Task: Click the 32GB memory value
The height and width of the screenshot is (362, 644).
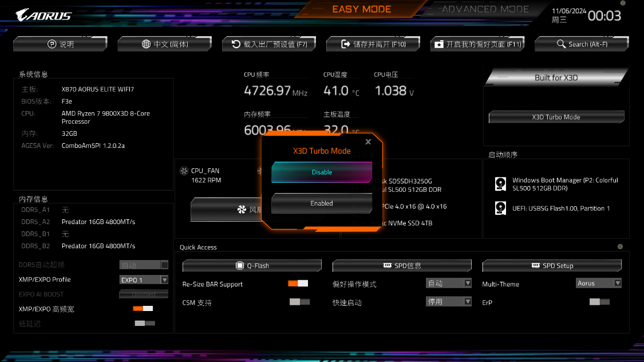Action: tap(69, 133)
